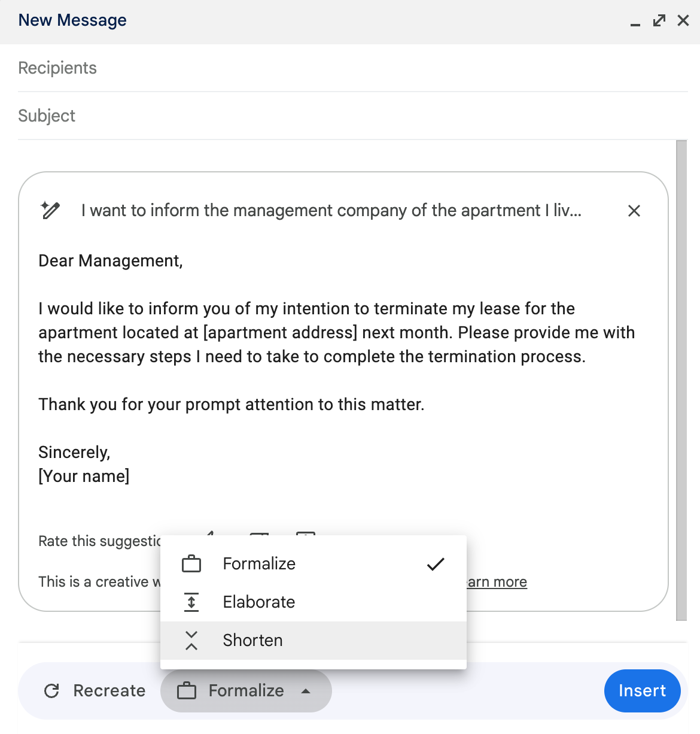700x734 pixels.
Task: Click the Elaborate expand-arrows icon in the menu
Action: (191, 602)
